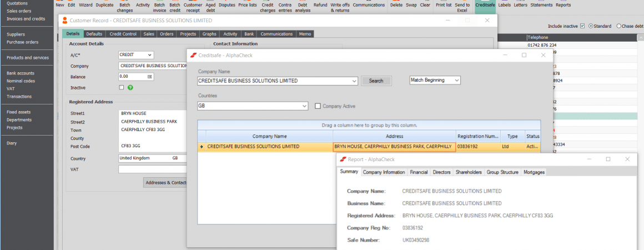
Task: Open Write offs & returns toolbar item
Action: (340, 7)
